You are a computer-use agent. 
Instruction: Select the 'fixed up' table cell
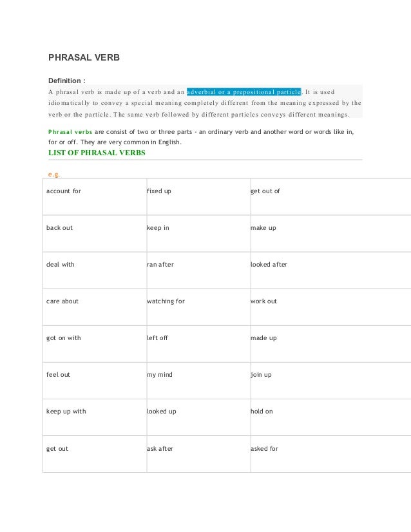pyautogui.click(x=198, y=197)
